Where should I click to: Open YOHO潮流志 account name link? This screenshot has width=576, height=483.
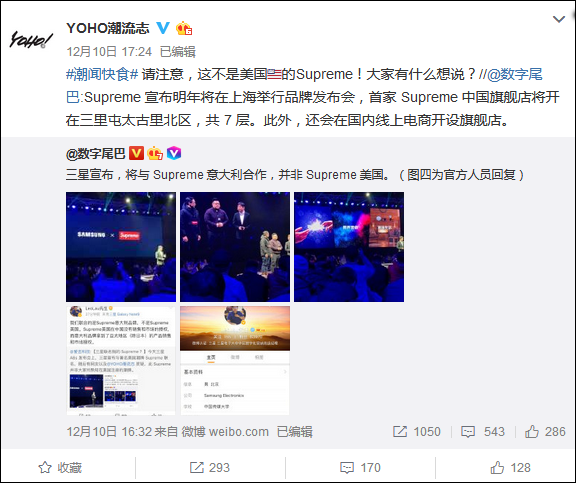108,28
